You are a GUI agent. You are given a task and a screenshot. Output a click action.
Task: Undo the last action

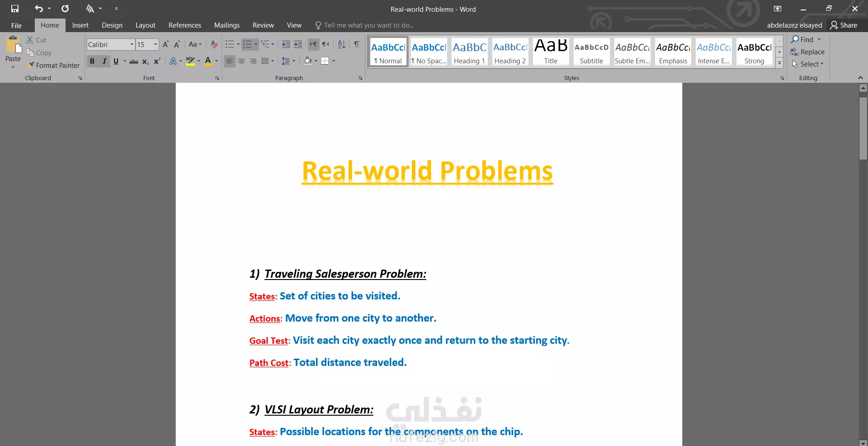39,9
